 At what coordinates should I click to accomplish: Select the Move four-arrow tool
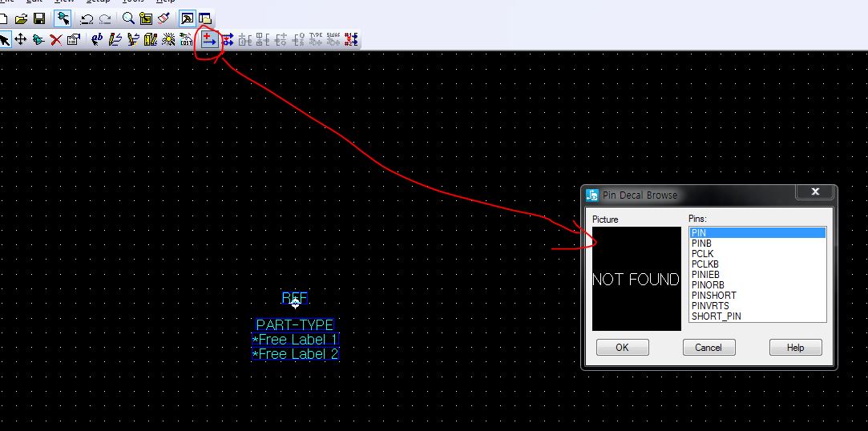coord(21,39)
